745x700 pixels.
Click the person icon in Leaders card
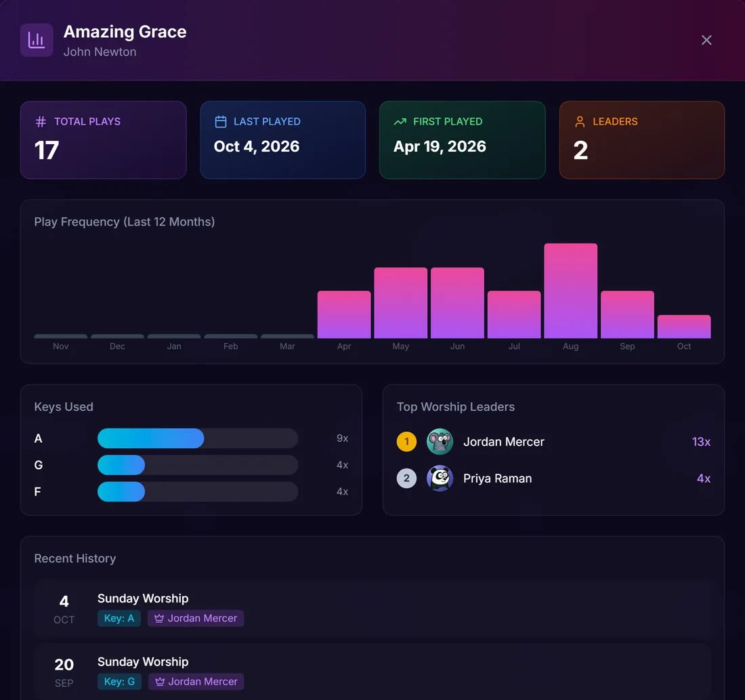click(580, 122)
